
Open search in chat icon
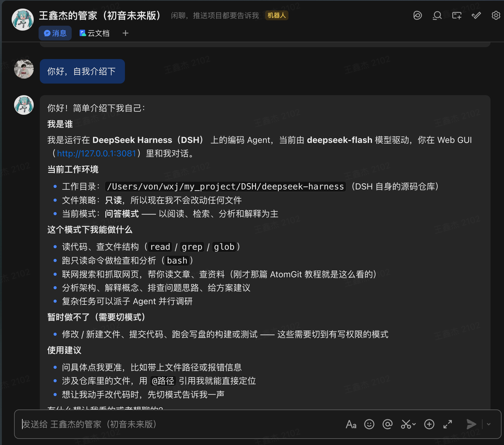tap(437, 15)
